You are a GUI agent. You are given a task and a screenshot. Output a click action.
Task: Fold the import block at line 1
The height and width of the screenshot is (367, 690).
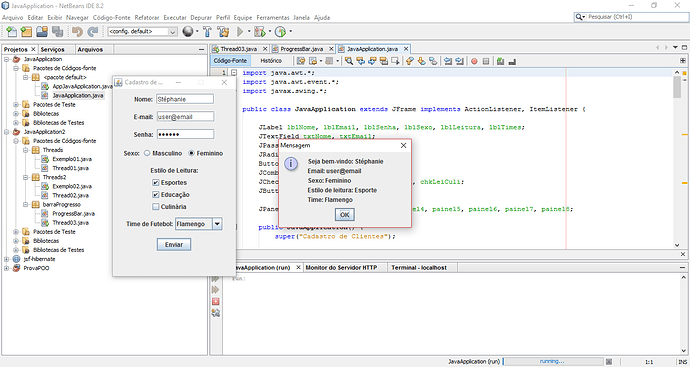pos(235,73)
